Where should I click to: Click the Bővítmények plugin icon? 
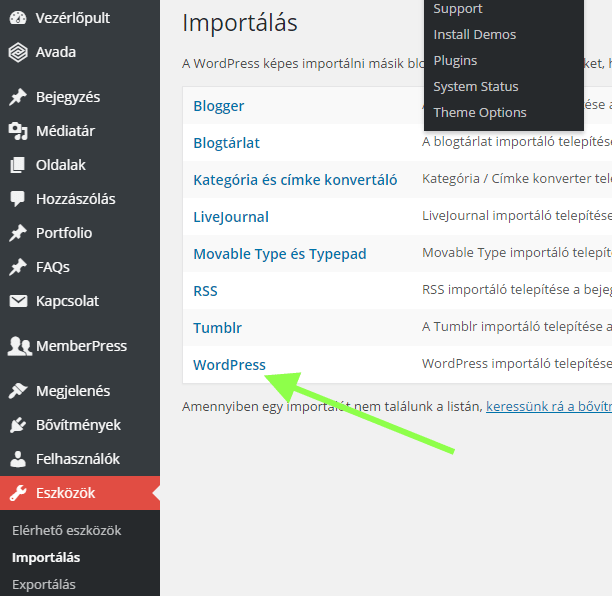[18, 425]
